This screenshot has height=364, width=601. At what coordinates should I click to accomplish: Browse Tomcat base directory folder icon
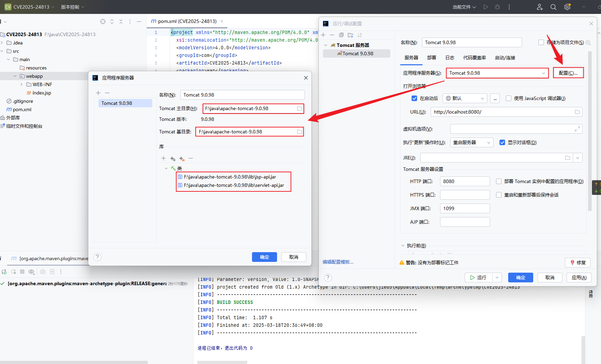click(x=300, y=132)
